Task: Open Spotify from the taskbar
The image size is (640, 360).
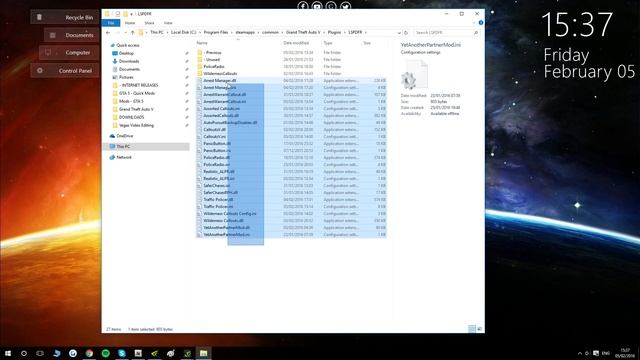Action: (x=105, y=353)
